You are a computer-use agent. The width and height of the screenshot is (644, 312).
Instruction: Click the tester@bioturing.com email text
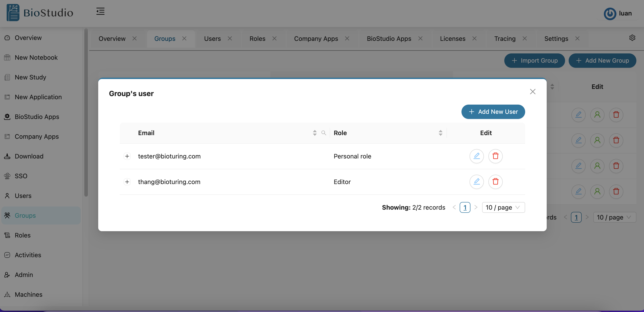[169, 156]
